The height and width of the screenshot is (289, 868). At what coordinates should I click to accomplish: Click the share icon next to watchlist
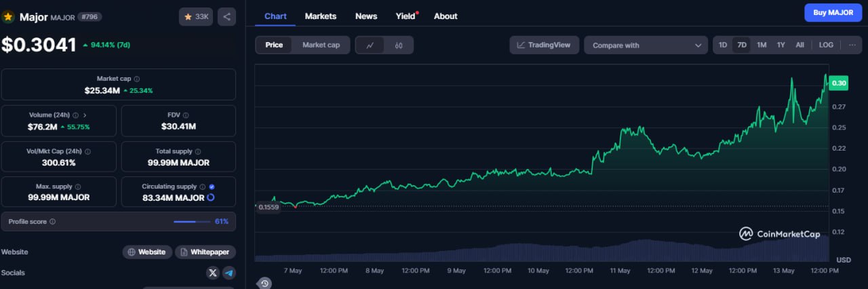pos(226,17)
